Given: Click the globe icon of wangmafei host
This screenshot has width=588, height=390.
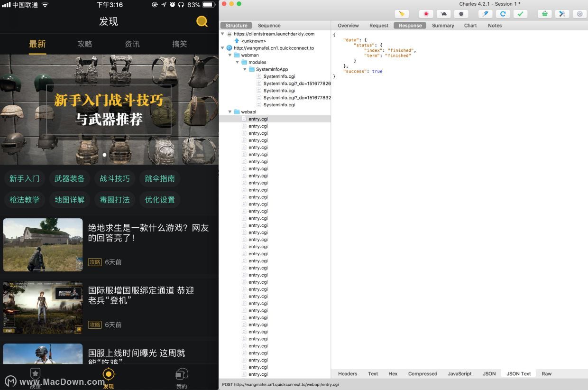Looking at the screenshot, I should click(230, 48).
